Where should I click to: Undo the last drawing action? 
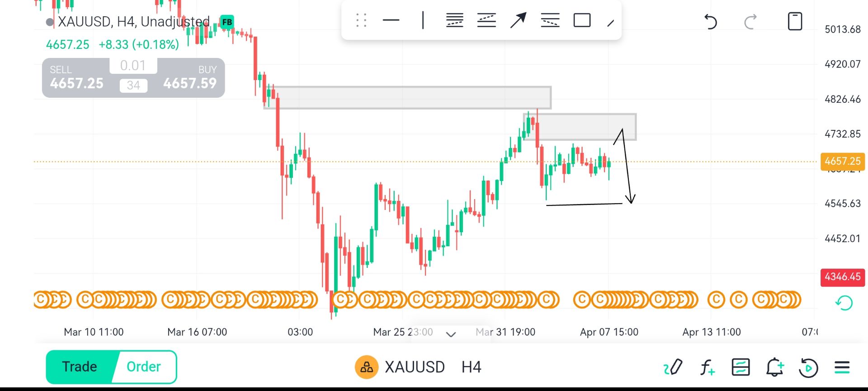point(710,21)
